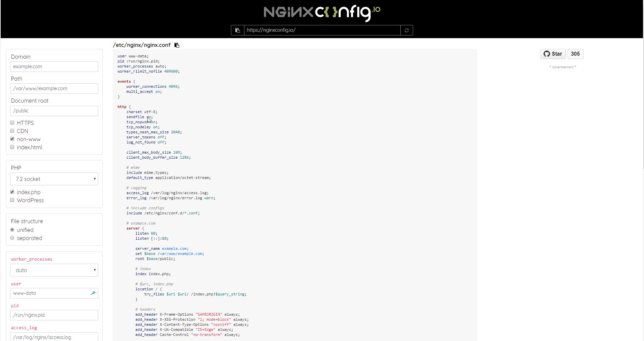644x341 pixels.
Task: Click the 'server_tokens off;' code line
Action: click(146, 137)
